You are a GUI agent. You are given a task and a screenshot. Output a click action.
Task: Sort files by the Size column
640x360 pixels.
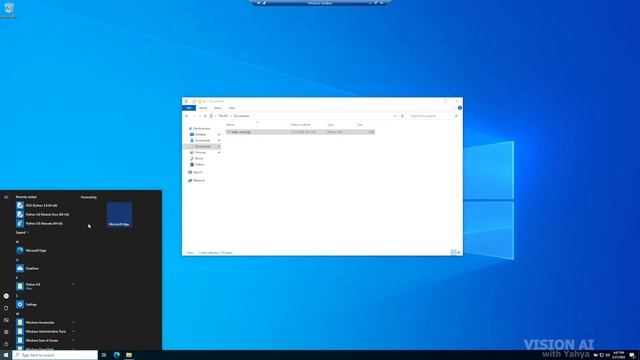(365, 124)
